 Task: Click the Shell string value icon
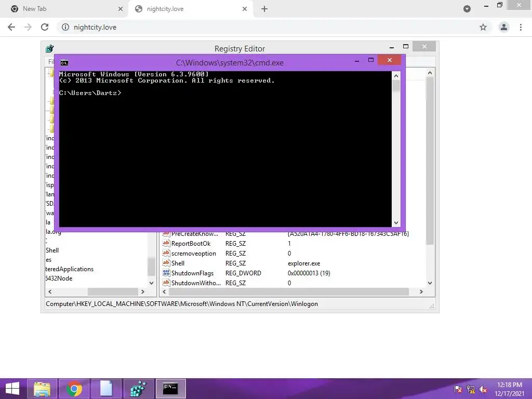tap(166, 263)
